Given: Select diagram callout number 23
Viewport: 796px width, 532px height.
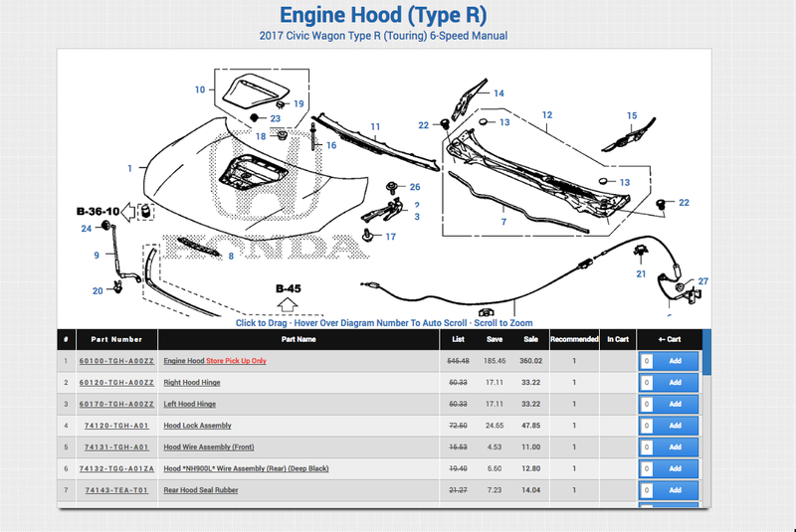Looking at the screenshot, I should pos(276,118).
